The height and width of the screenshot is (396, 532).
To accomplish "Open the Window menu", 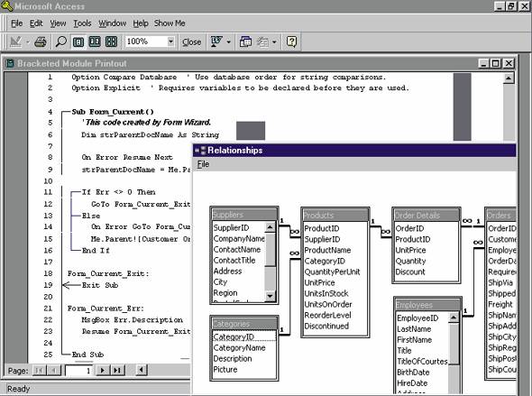I will [x=113, y=23].
